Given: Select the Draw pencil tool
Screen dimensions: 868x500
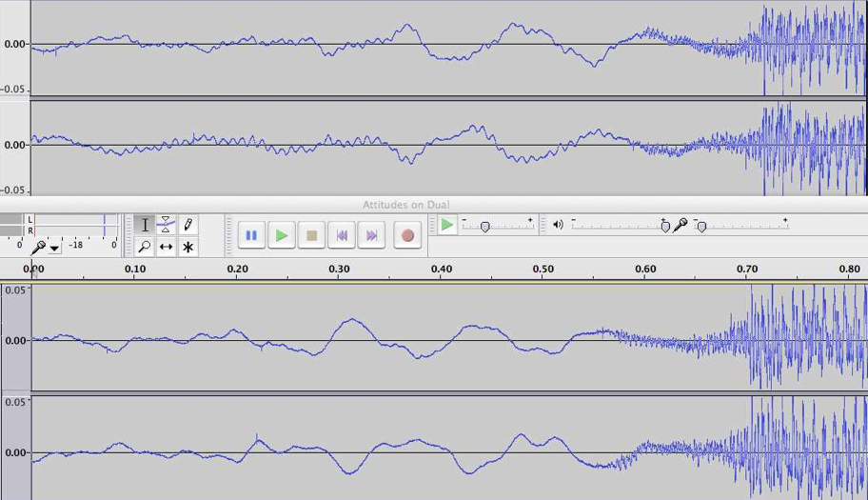Looking at the screenshot, I should 188,225.
